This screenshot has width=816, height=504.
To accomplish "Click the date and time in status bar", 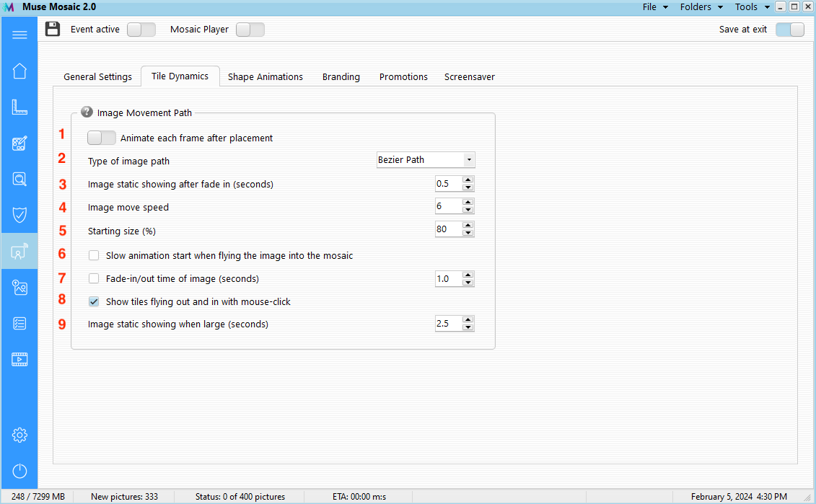I will (x=739, y=497).
